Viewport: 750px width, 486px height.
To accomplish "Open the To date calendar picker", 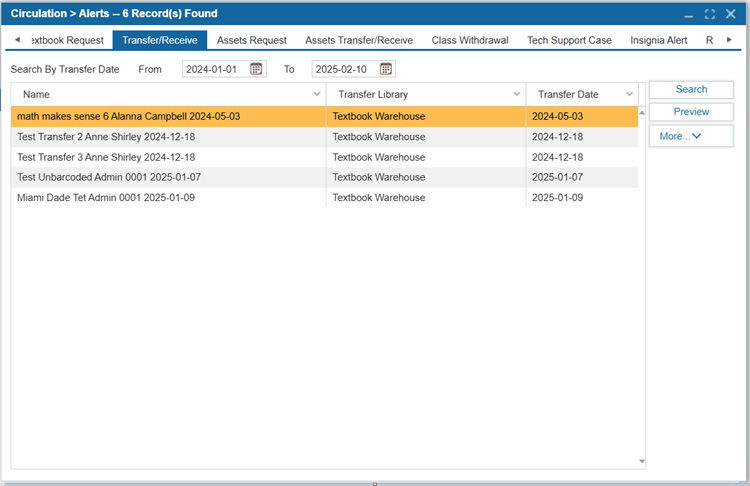I will click(x=386, y=69).
